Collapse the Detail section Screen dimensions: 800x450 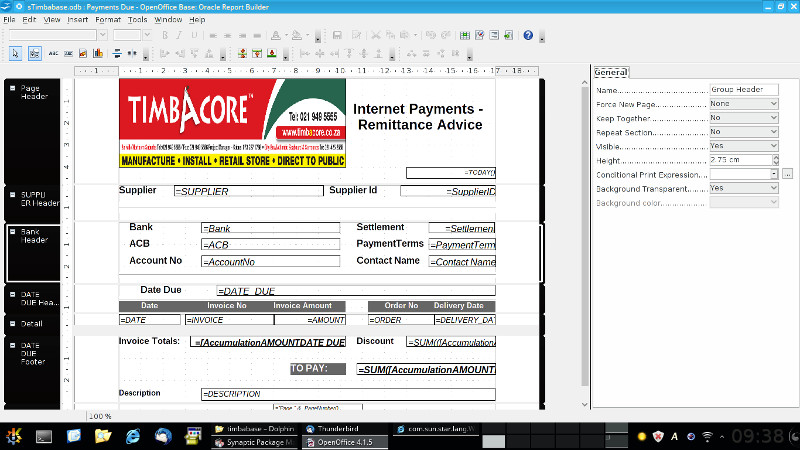point(12,323)
